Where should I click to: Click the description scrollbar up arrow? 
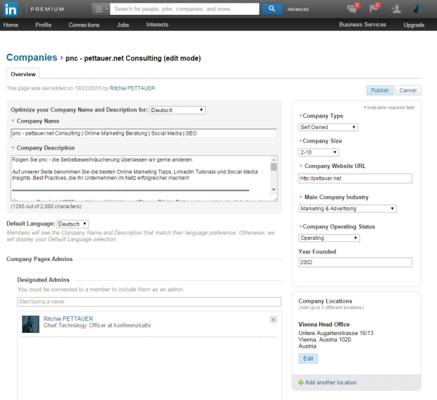pos(274,159)
